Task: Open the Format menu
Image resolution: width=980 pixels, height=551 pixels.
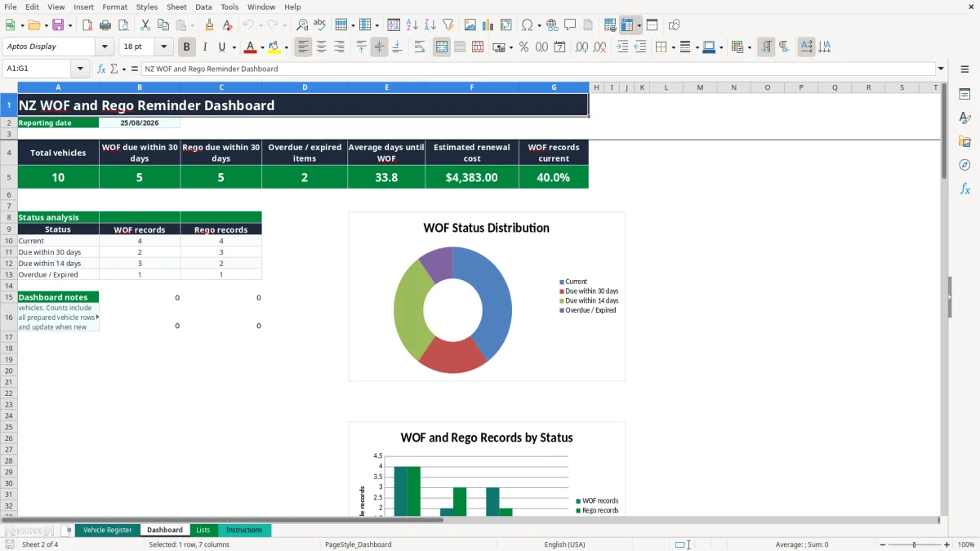Action: pyautogui.click(x=114, y=7)
